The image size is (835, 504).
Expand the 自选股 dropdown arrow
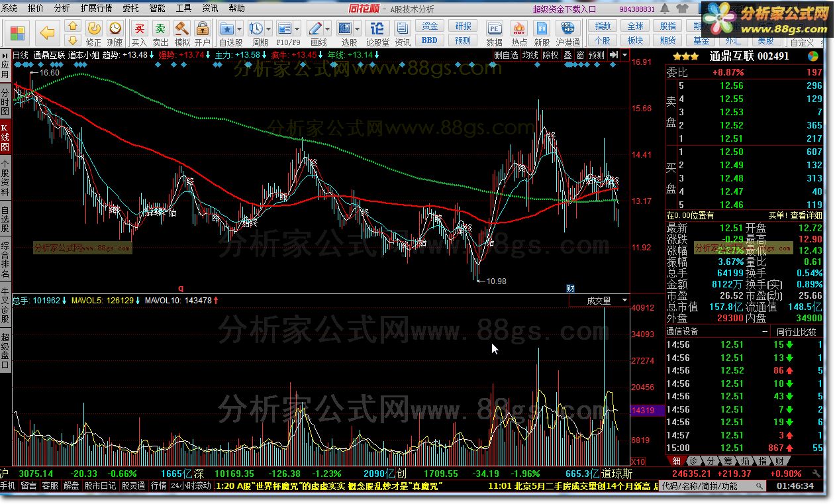[240, 29]
